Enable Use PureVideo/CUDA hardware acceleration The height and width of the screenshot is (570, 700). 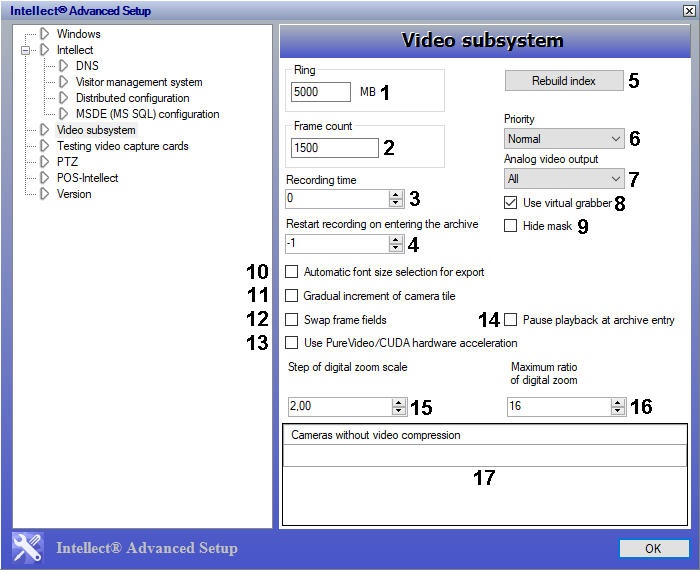pos(292,343)
